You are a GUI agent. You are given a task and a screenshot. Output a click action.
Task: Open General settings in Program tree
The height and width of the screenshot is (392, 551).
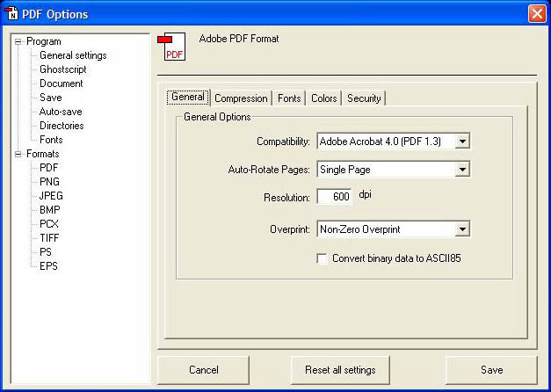click(73, 55)
